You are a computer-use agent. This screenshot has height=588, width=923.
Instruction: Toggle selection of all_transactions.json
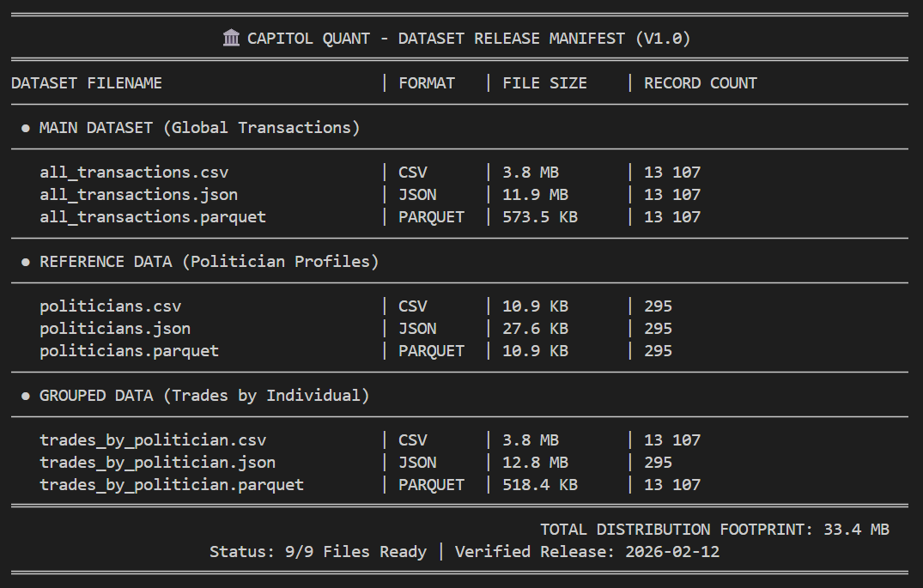pos(138,194)
